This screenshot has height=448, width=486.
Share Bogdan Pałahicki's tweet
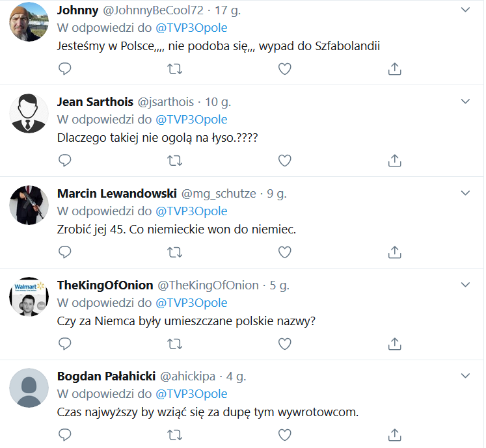click(x=394, y=434)
